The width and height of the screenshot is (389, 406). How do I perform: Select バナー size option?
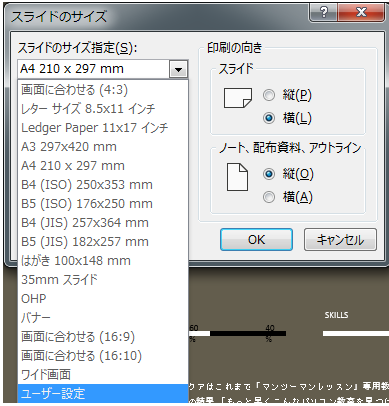(x=103, y=318)
